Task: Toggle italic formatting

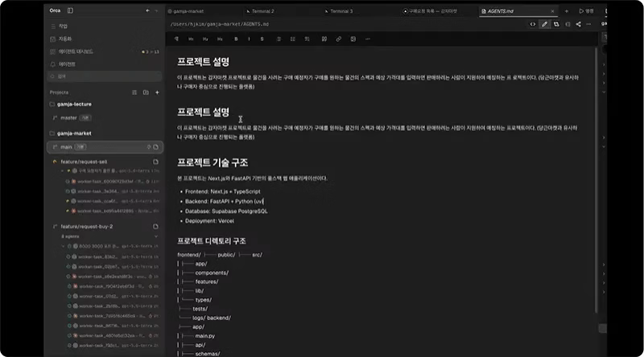Action: 249,39
